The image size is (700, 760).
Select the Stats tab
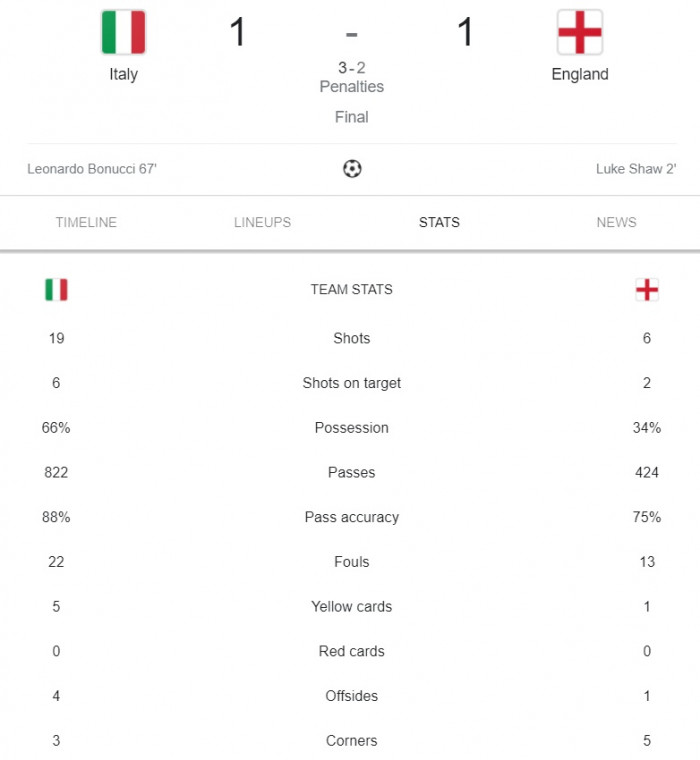439,222
